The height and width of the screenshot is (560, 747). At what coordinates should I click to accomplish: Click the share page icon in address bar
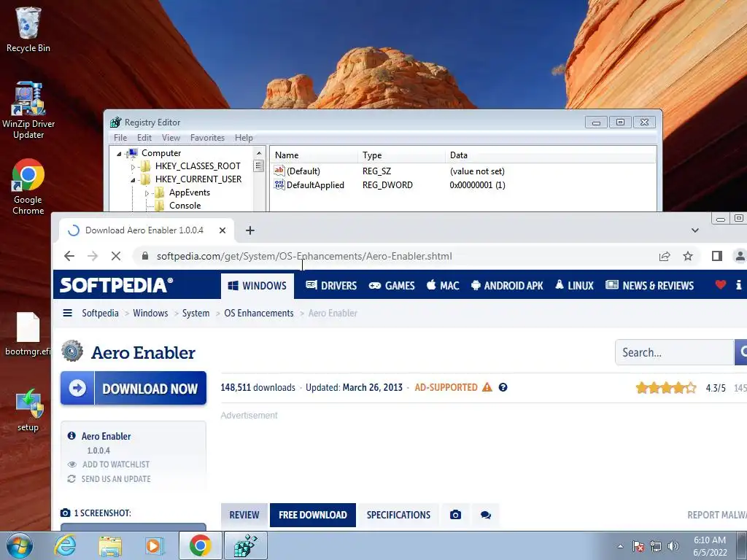665,256
